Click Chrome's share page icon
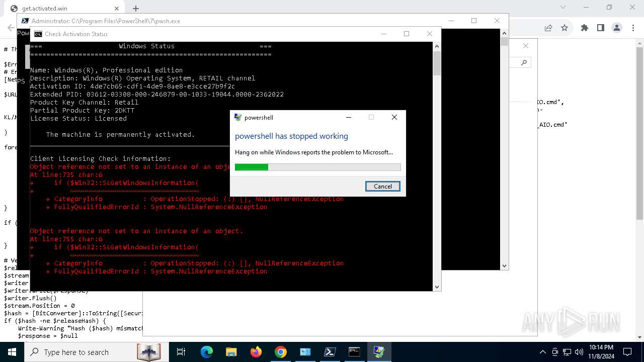Image resolution: width=644 pixels, height=362 pixels. point(548,28)
